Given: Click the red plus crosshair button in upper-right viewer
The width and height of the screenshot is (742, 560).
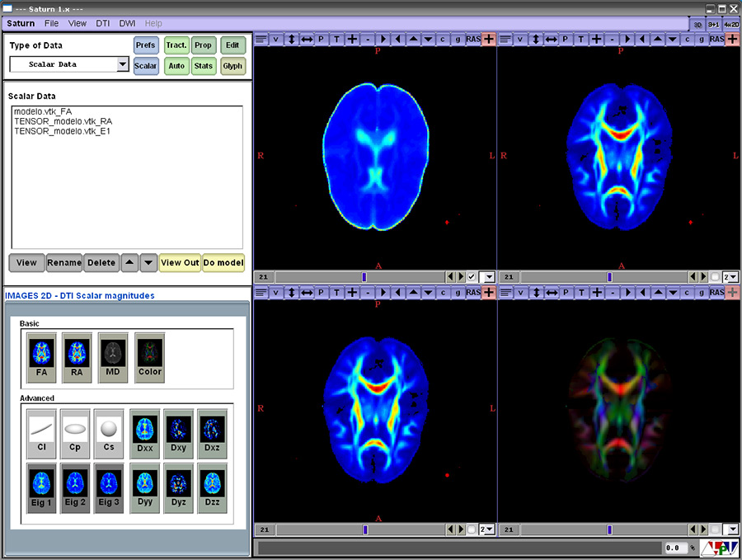Looking at the screenshot, I should pyautogui.click(x=733, y=40).
